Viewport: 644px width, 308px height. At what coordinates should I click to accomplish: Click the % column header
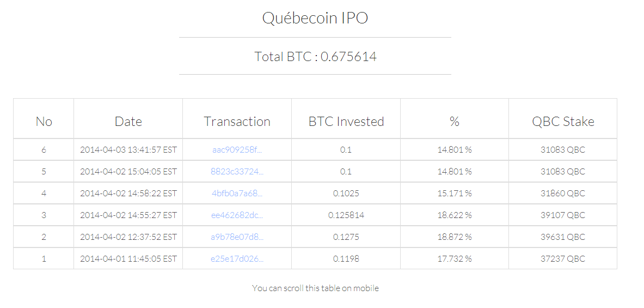coord(454,122)
